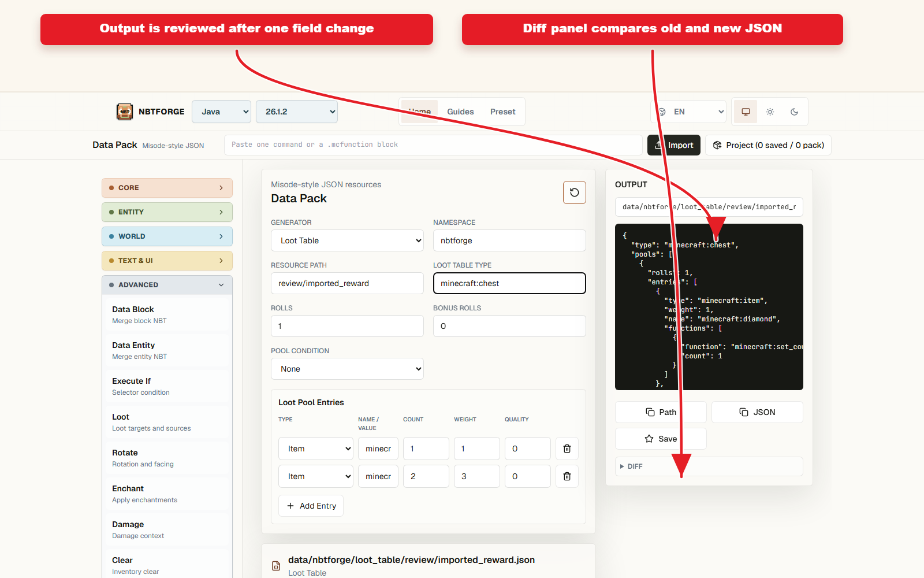Expand the CORE category
Viewport: 924px width, 578px height.
click(167, 188)
